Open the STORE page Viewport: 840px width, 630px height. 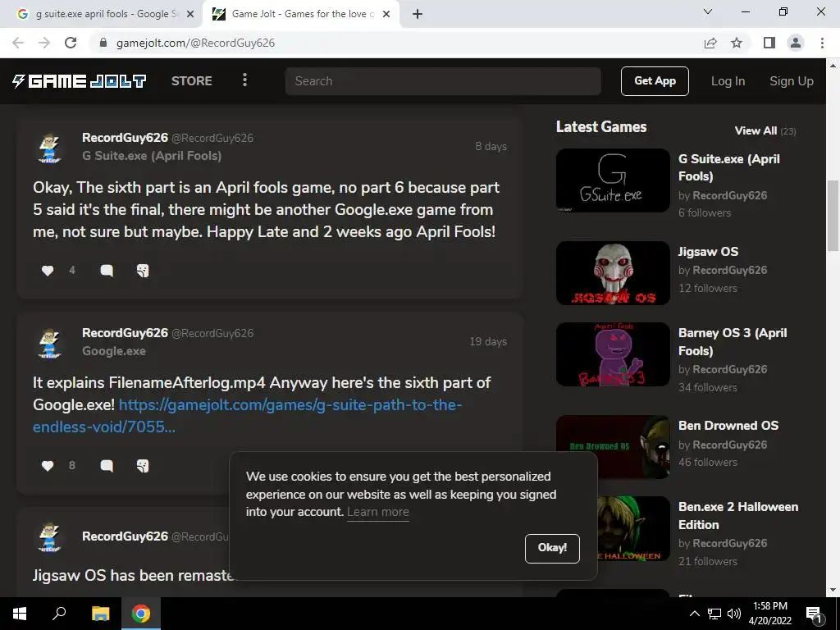tap(192, 81)
